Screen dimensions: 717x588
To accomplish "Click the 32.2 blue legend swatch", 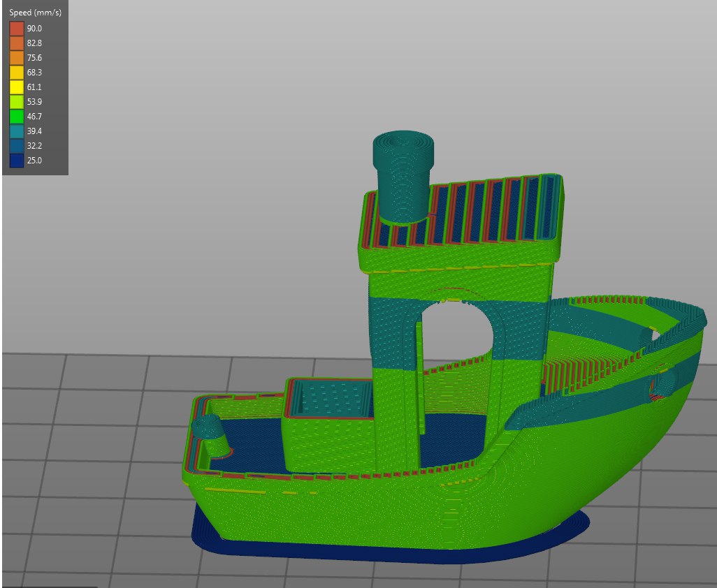I will (17, 145).
